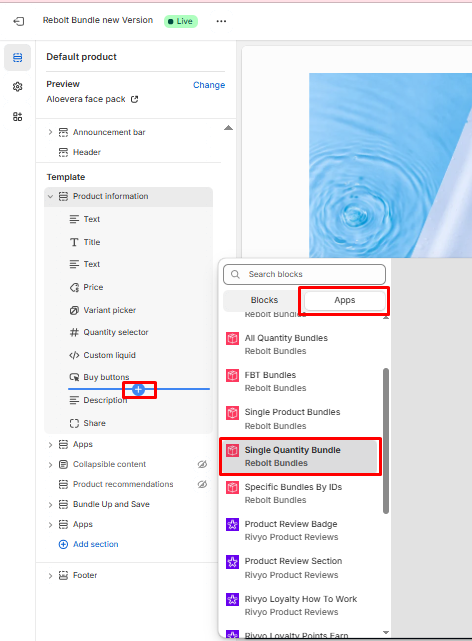Image resolution: width=472 pixels, height=641 pixels.
Task: Expand the Apps section above Add section
Action: click(x=50, y=525)
